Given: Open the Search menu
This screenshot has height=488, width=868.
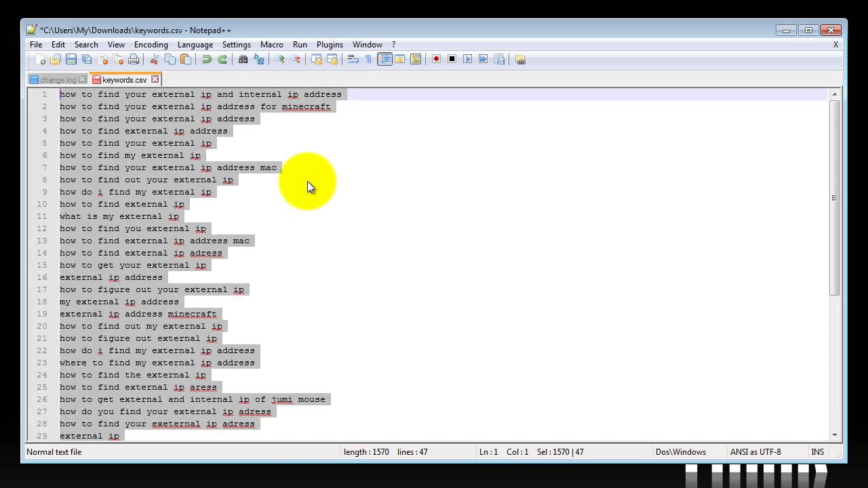Looking at the screenshot, I should 86,45.
